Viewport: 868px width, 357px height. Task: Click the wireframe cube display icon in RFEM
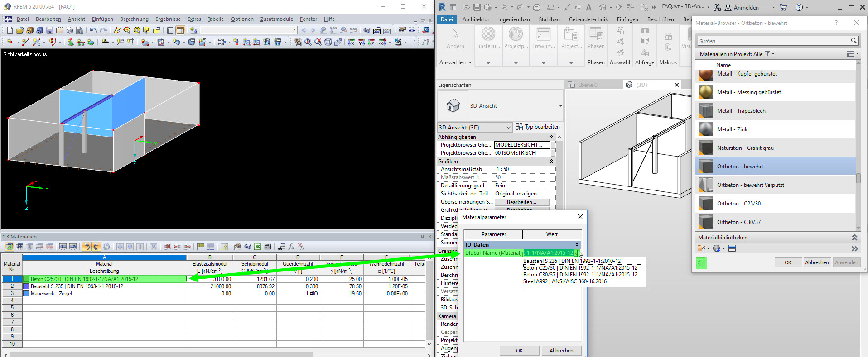click(x=328, y=42)
